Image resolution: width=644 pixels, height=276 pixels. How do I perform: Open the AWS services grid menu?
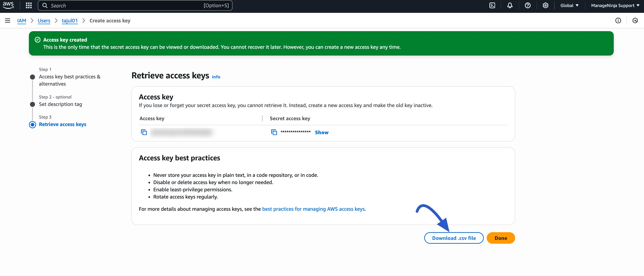(x=28, y=5)
